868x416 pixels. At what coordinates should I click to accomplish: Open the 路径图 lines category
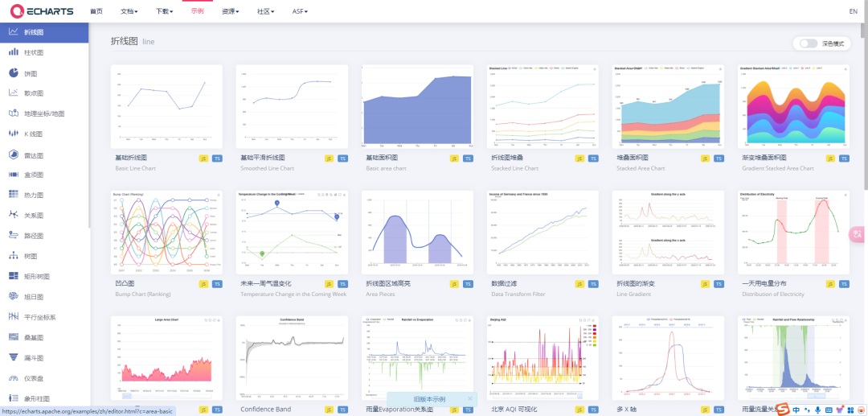(44, 236)
